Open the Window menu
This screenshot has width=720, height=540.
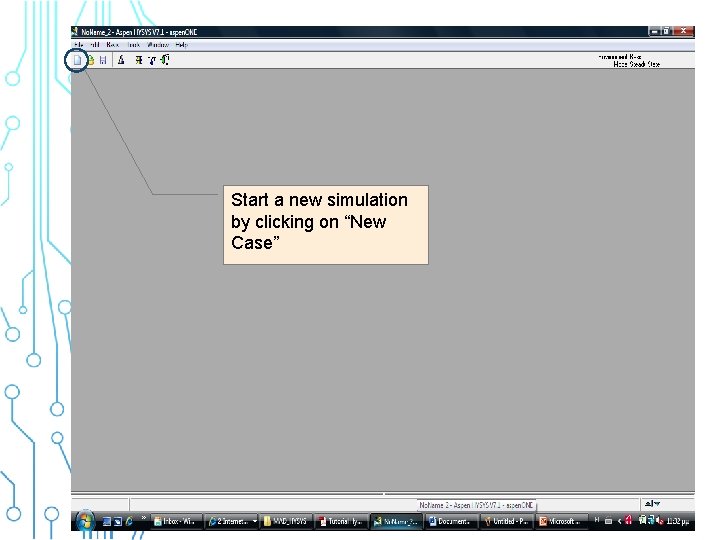[x=158, y=45]
